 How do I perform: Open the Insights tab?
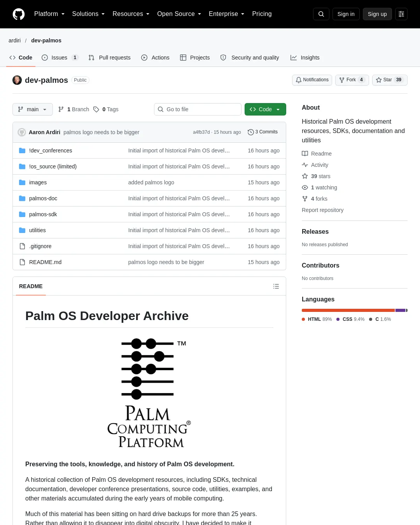point(305,58)
